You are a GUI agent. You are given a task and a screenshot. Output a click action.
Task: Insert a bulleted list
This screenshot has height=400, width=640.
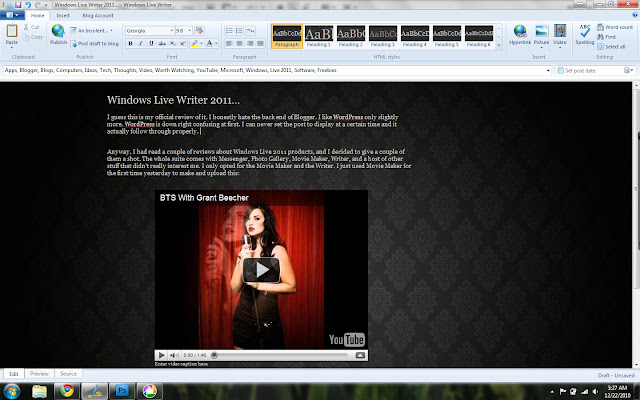click(x=229, y=31)
